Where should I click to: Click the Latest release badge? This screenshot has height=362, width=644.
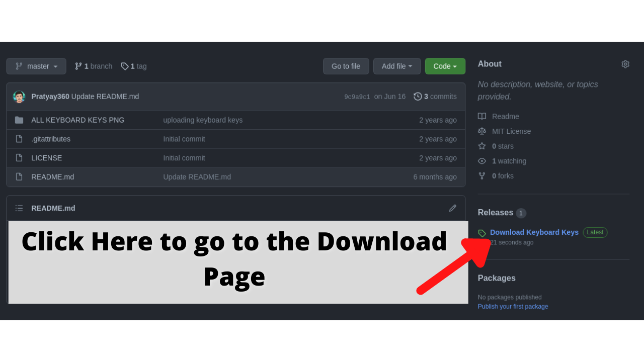pyautogui.click(x=595, y=232)
